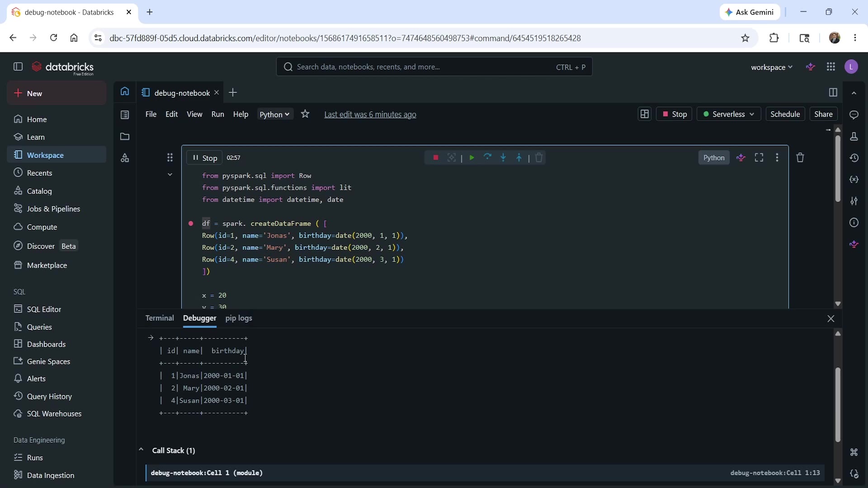Expand cell to full screen
868x488 pixels.
(759, 158)
